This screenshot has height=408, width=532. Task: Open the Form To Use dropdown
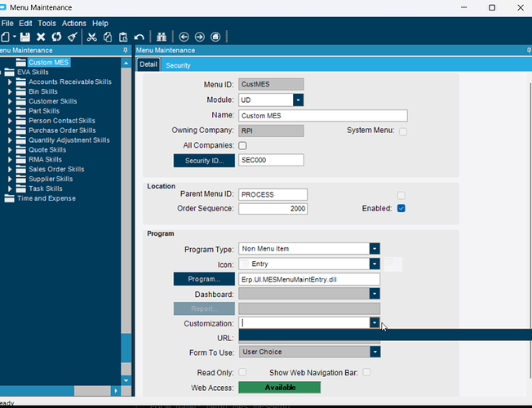point(375,352)
